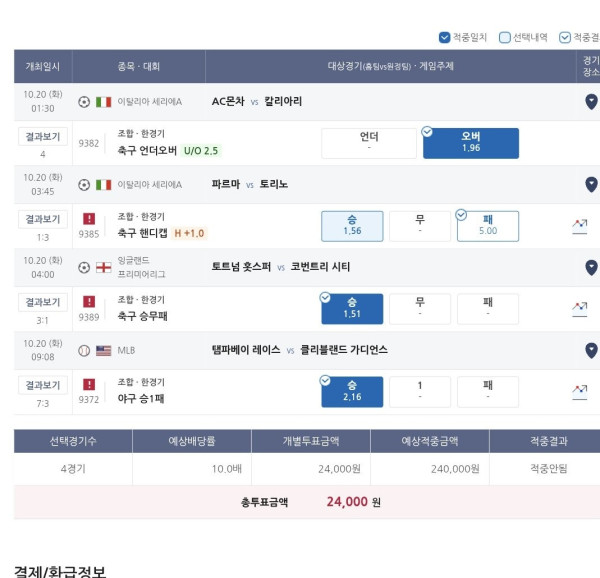Open venue pin for 토트넘 홋스퍼 match
Image resolution: width=600 pixels, height=578 pixels.
coord(591,268)
